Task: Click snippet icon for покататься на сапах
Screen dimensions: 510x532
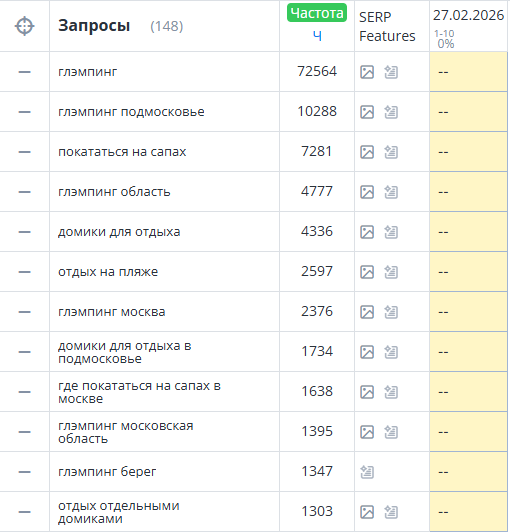Action: pos(391,152)
